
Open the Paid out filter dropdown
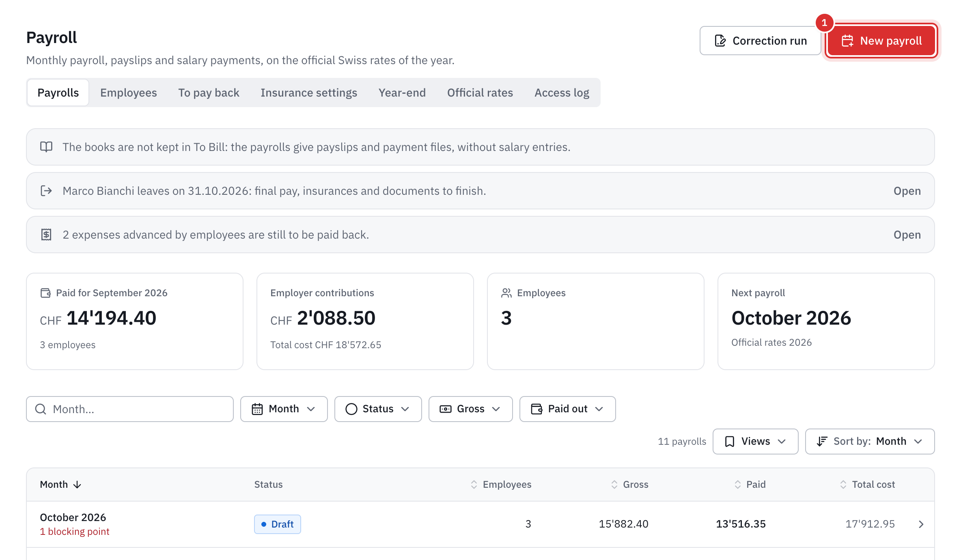[x=567, y=409]
